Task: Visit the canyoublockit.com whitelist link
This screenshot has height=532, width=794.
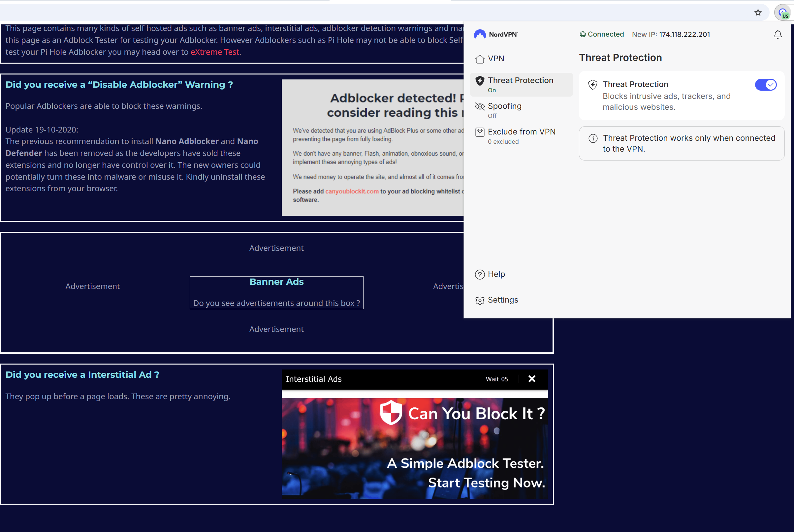Action: coord(352,191)
